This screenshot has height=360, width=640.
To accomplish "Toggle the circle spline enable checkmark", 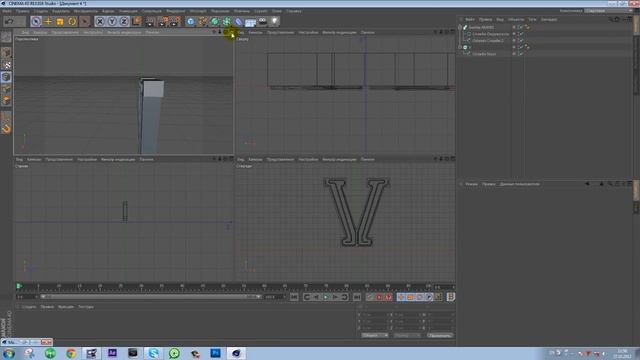I will click(x=521, y=34).
